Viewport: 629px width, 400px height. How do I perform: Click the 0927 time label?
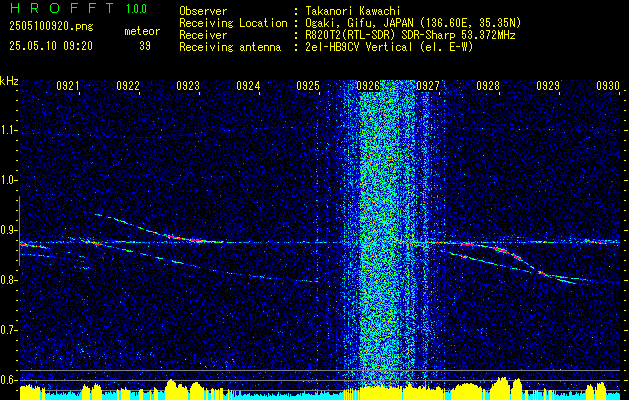[x=428, y=85]
